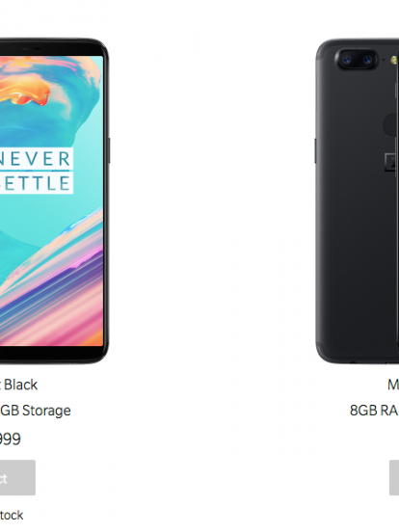The width and height of the screenshot is (399, 532).
Task: Click the OnePlus logo on the phone back
Action: 392,162
